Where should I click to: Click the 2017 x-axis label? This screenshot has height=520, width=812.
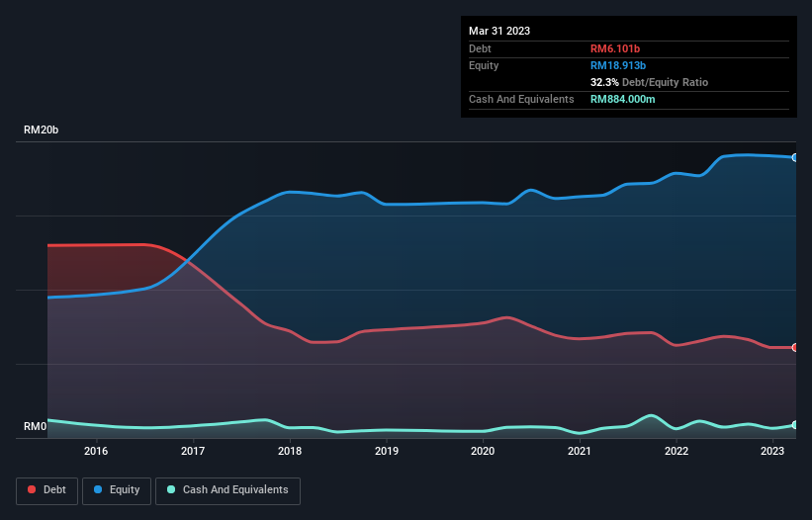(x=193, y=451)
